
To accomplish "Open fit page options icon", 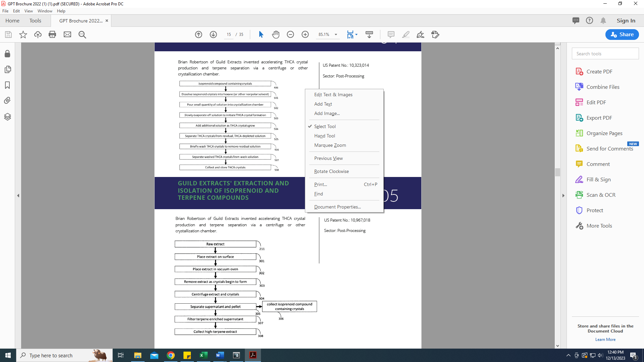I will (x=350, y=35).
